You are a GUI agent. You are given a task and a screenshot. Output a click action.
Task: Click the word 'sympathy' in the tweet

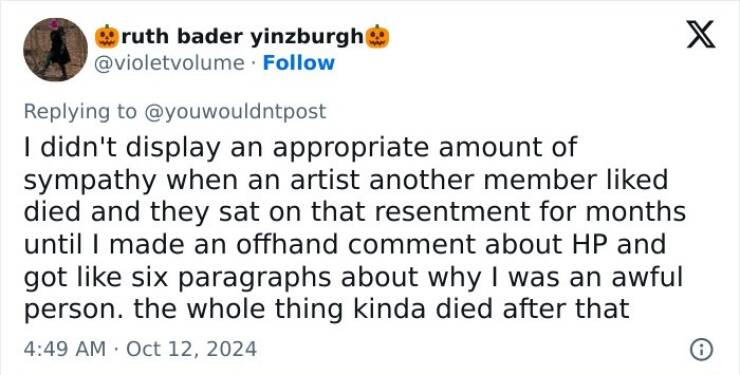89,181
